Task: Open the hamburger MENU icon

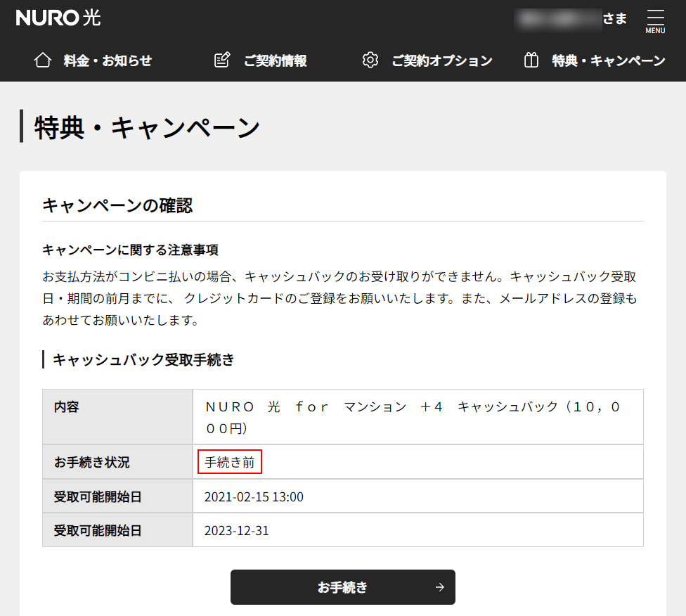Action: point(655,20)
